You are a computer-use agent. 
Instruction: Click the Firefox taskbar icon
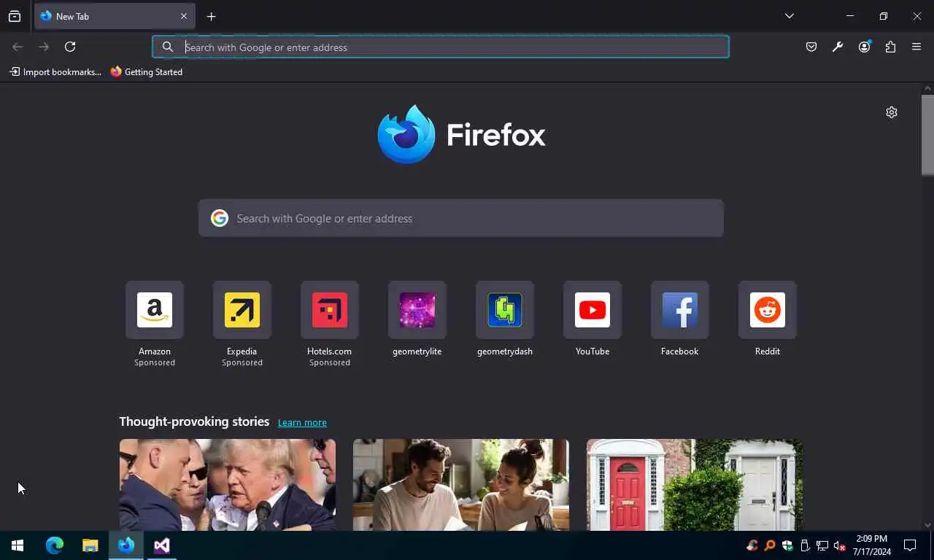[126, 545]
